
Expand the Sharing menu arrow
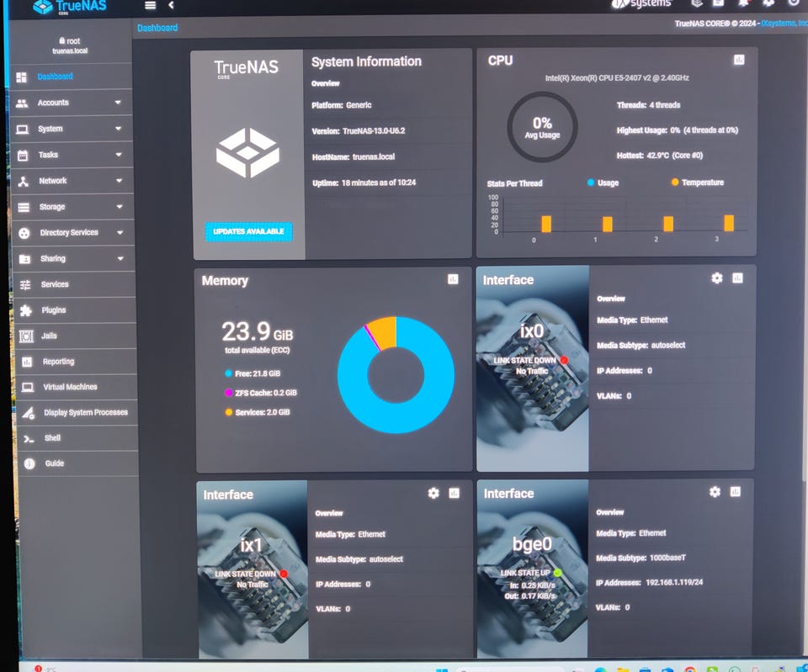pyautogui.click(x=120, y=258)
